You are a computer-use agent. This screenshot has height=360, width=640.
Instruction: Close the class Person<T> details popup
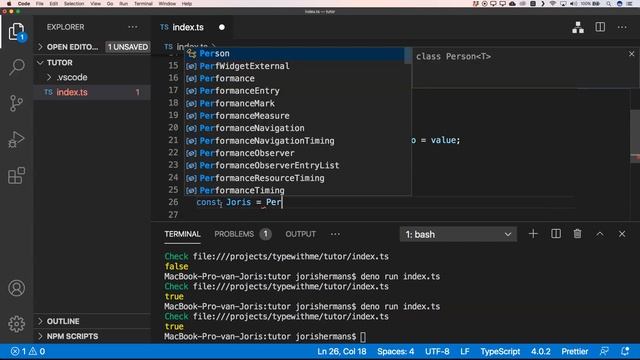click(631, 54)
